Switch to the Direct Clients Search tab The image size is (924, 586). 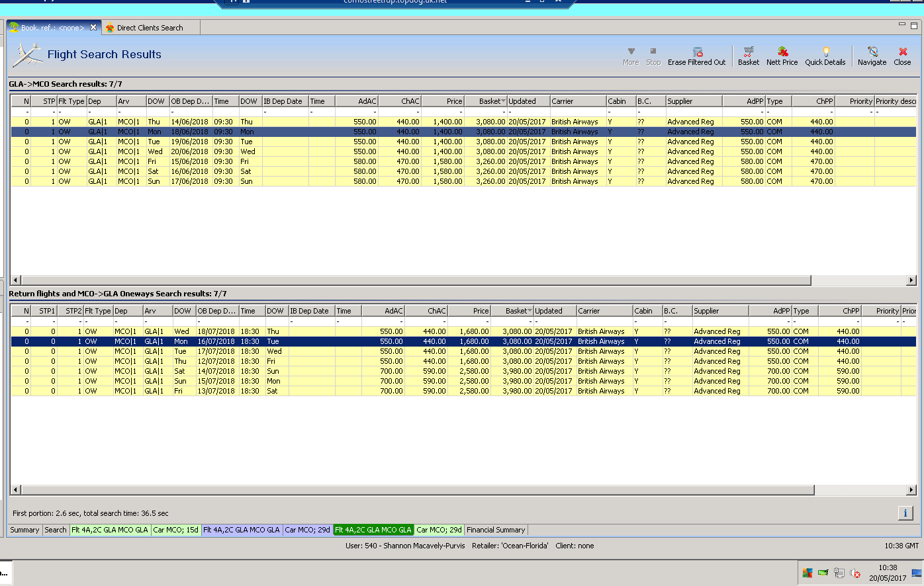(x=150, y=28)
